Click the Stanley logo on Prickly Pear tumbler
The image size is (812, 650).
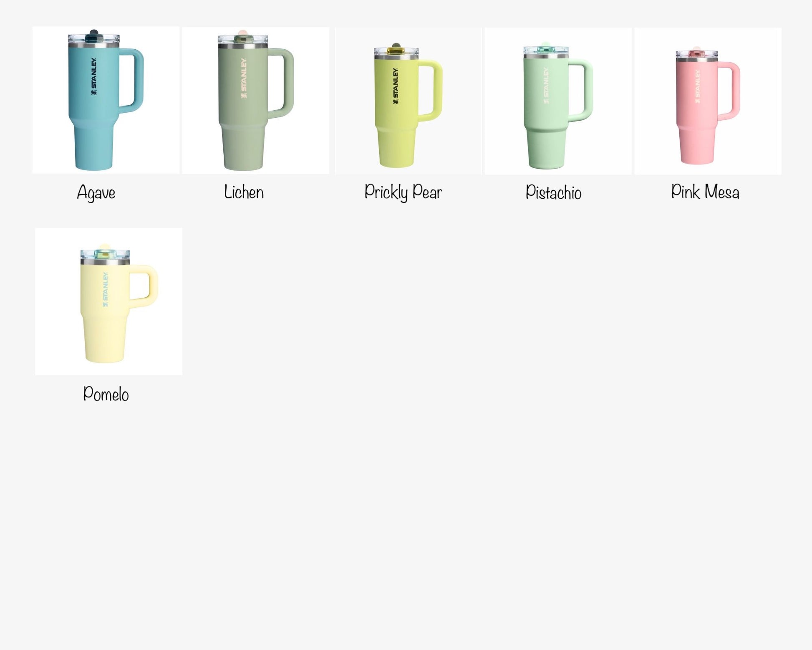coord(396,86)
